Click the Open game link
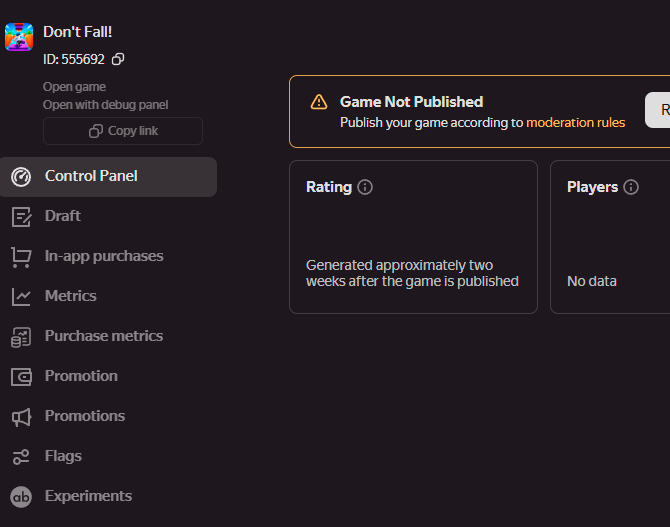The image size is (670, 527). 74,87
